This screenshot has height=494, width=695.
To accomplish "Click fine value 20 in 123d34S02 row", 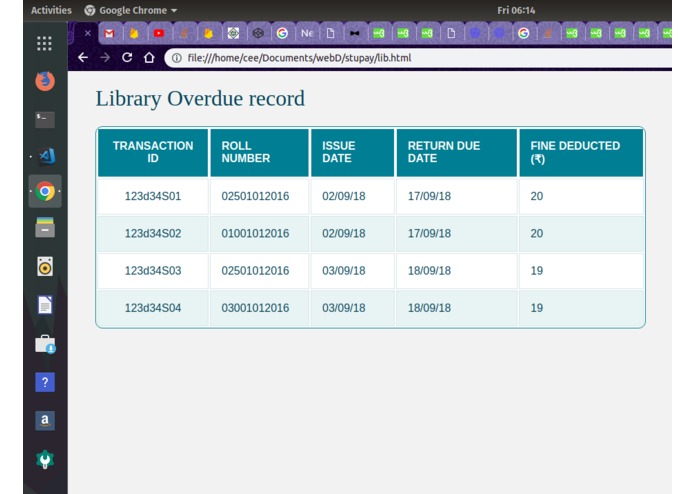I will click(537, 233).
